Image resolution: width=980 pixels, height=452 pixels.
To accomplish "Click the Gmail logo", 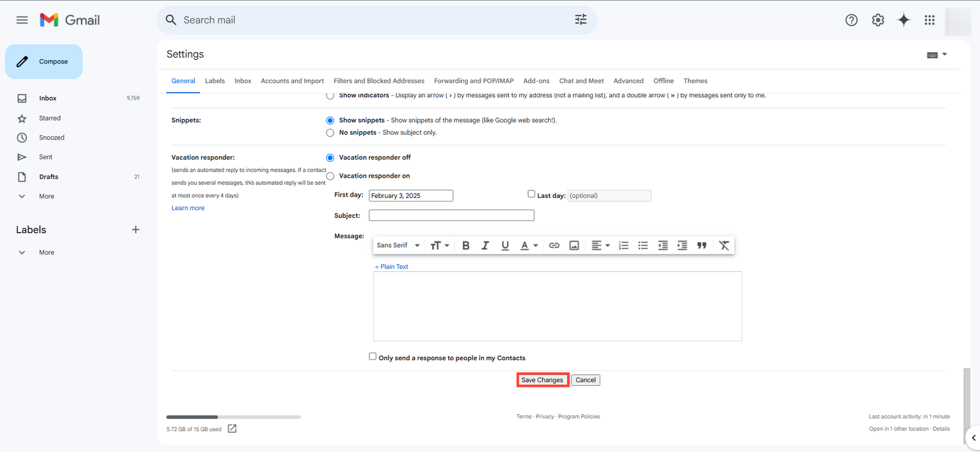I will pos(70,20).
